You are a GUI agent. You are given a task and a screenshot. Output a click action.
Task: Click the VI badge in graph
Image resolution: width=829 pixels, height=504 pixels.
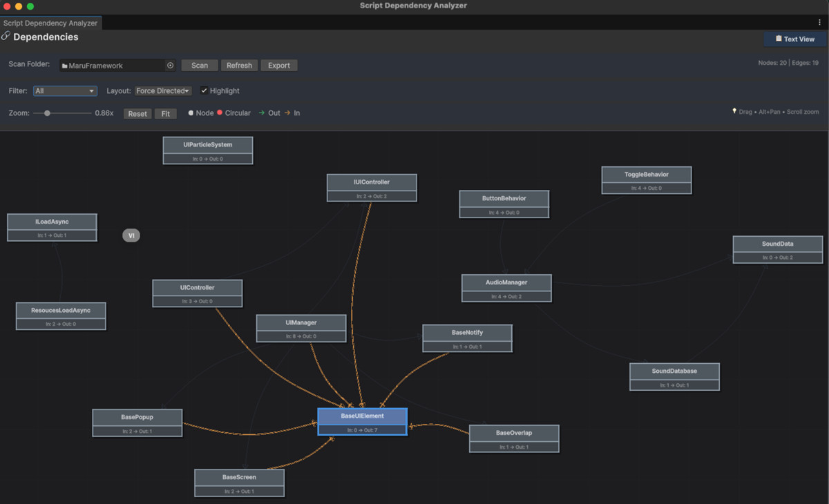pyautogui.click(x=131, y=235)
